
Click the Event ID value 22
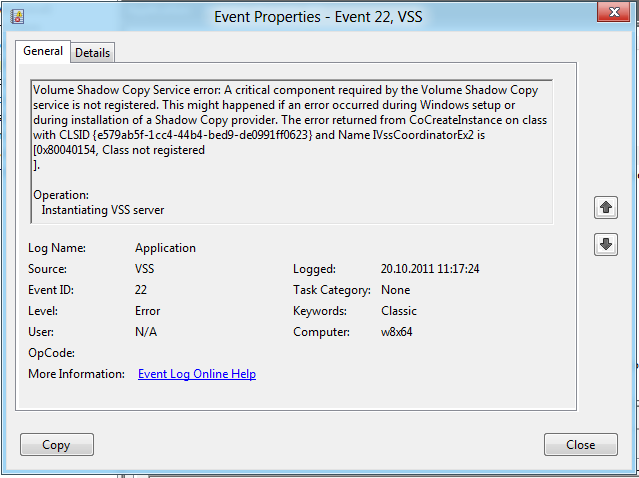[x=142, y=290]
